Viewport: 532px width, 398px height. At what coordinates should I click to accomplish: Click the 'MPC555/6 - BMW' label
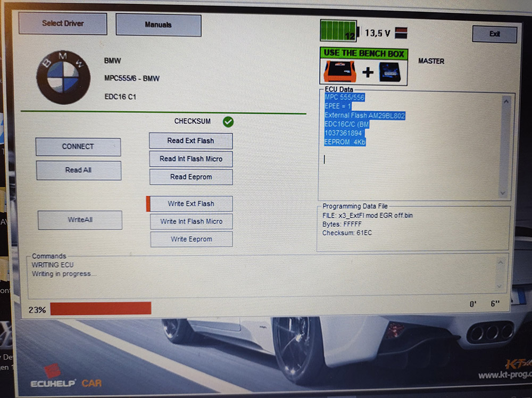[132, 78]
